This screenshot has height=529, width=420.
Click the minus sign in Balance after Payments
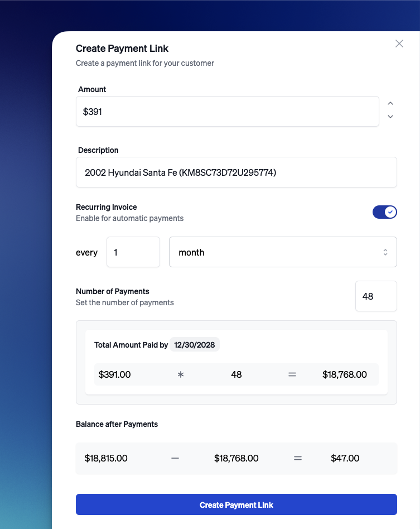(x=175, y=458)
